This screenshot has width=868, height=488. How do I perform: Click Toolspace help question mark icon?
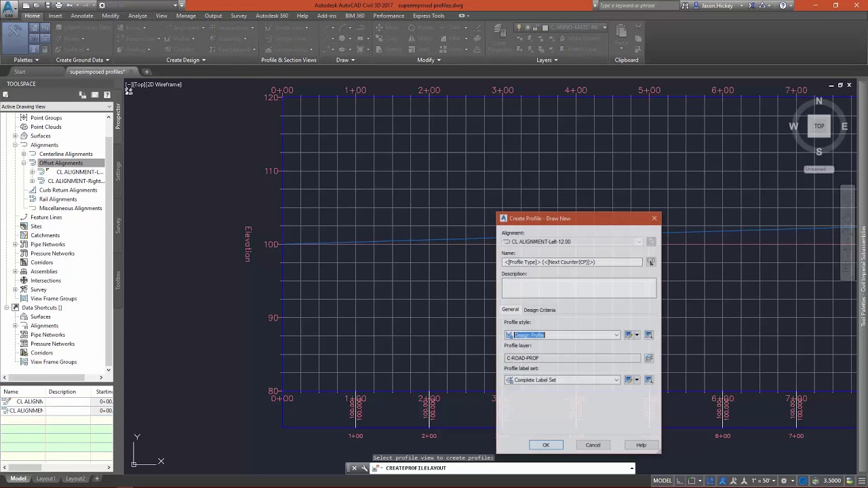point(106,95)
